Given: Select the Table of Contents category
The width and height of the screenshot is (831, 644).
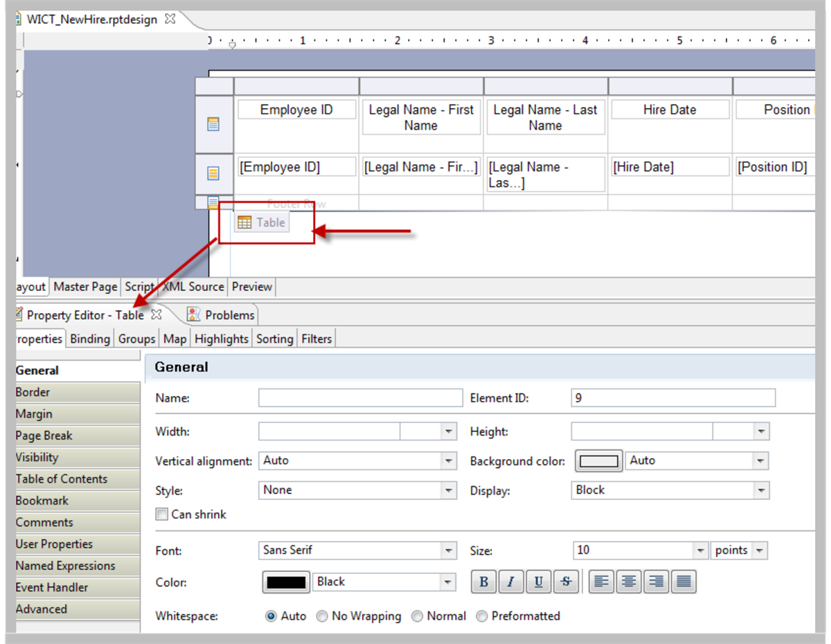Looking at the screenshot, I should [76, 478].
